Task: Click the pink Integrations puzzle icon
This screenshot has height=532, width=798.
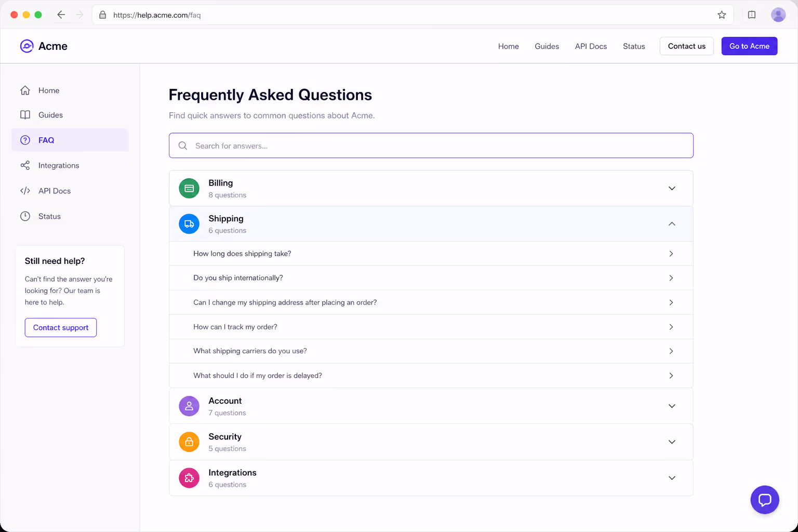Action: tap(189, 478)
